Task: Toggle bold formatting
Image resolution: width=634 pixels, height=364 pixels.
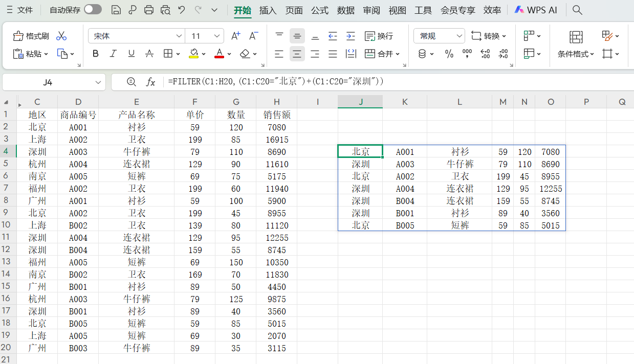Action: (96, 54)
